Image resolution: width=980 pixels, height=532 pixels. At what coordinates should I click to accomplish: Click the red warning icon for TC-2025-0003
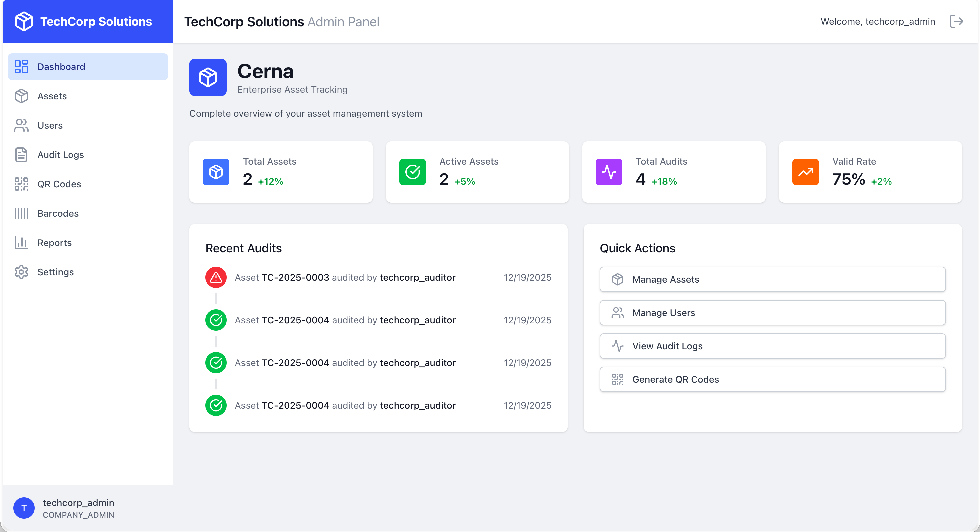(216, 277)
